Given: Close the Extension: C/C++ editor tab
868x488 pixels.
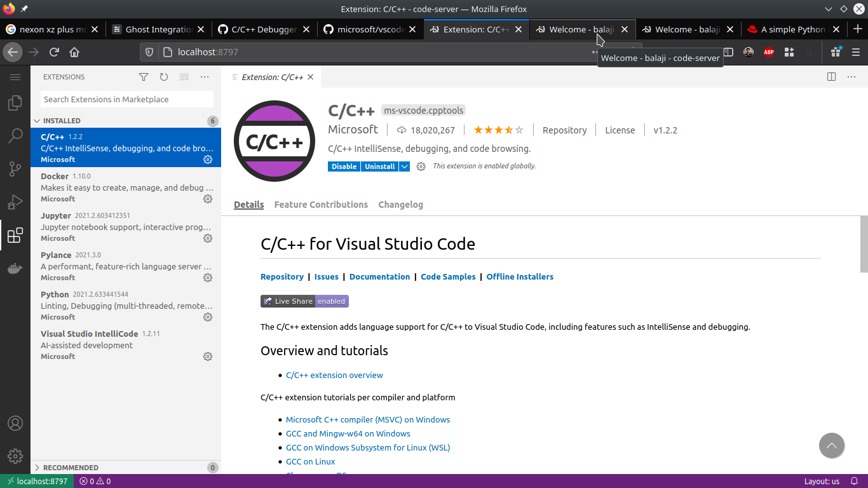Looking at the screenshot, I should pyautogui.click(x=311, y=77).
